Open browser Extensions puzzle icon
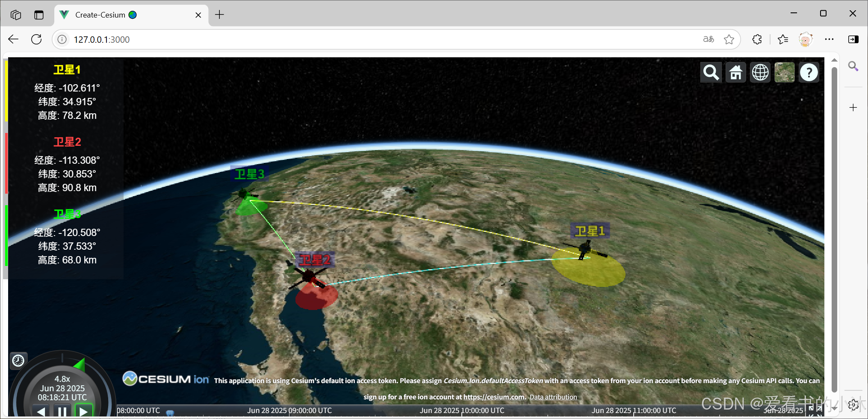 pos(757,39)
